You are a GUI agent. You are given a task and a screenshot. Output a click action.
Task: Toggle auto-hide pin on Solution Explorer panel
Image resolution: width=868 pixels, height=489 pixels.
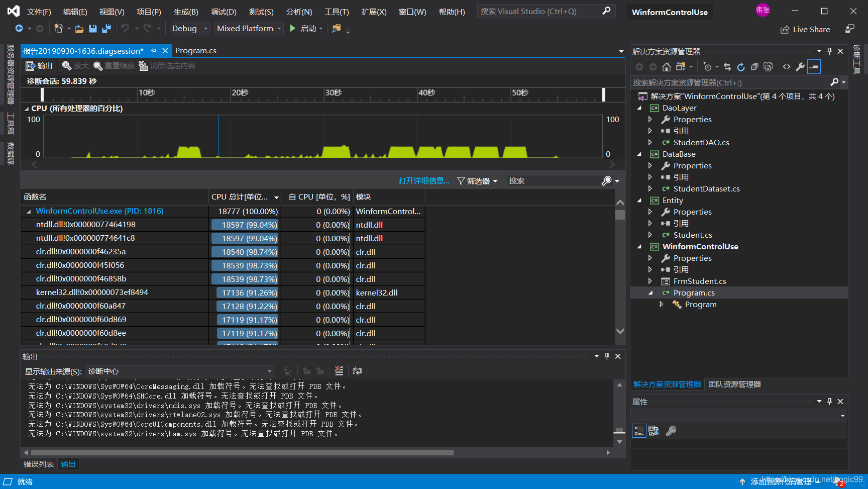click(829, 51)
